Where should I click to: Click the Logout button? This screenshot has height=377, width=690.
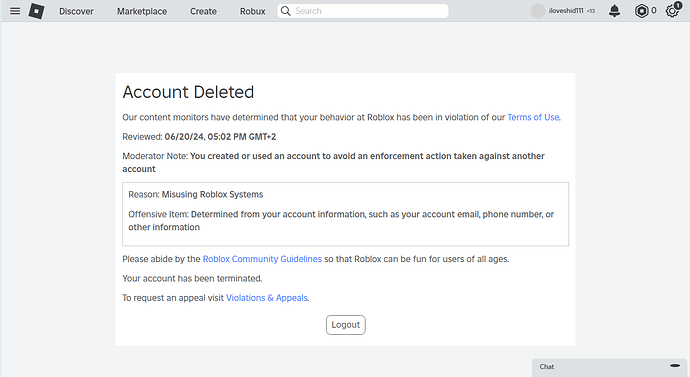point(346,325)
